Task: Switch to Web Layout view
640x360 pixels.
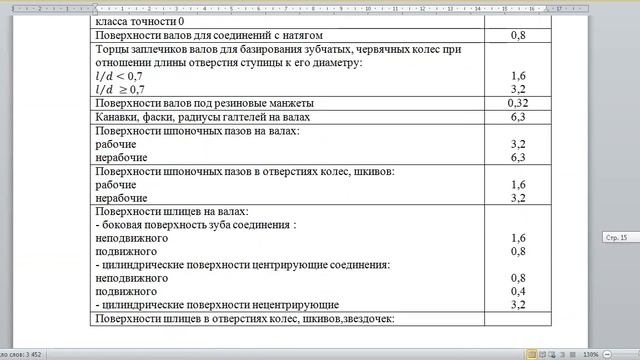Action: [552, 354]
